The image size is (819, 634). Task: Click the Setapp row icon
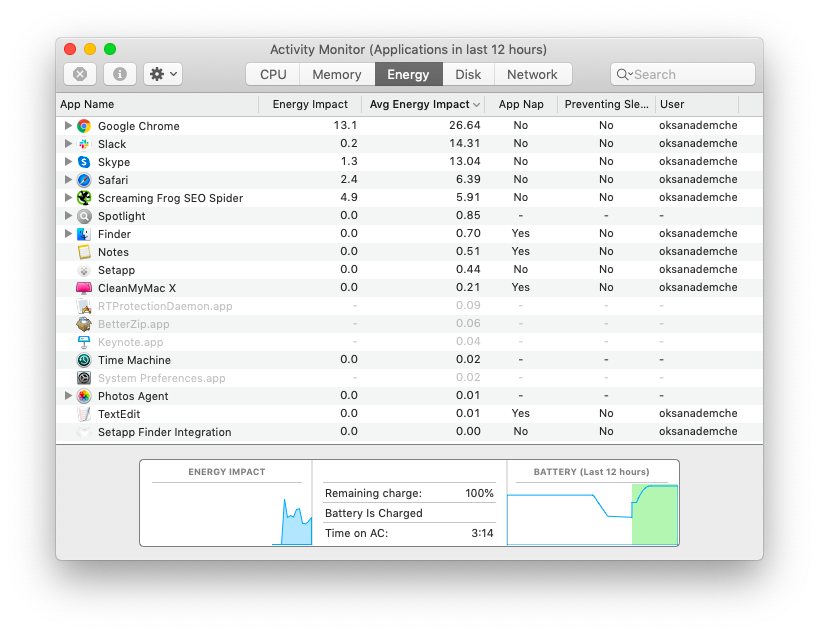click(x=84, y=270)
